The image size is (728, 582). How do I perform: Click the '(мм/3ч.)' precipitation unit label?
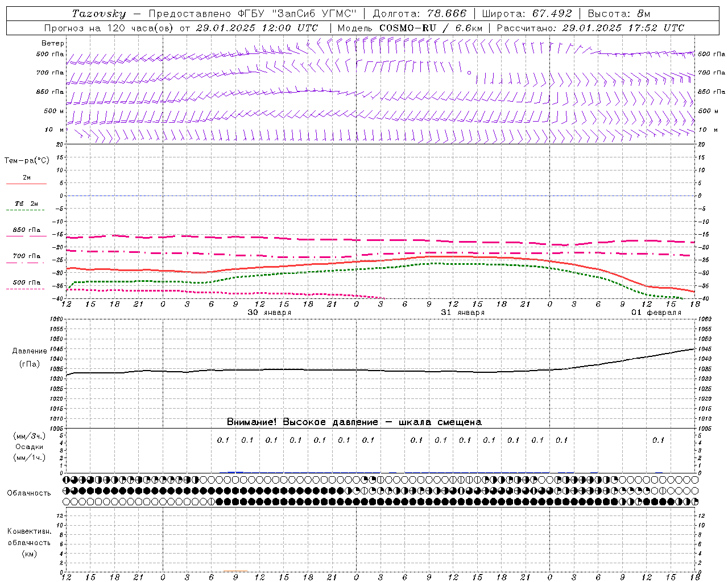[29, 436]
